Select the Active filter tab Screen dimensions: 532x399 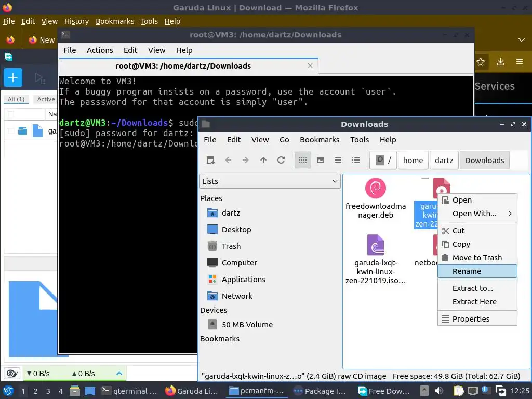[x=46, y=99]
